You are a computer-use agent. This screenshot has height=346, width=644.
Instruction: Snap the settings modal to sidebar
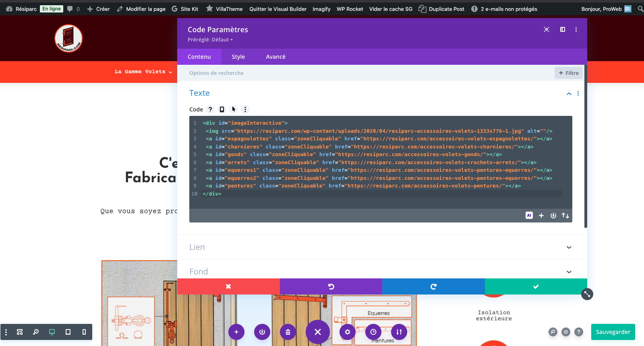tap(563, 29)
